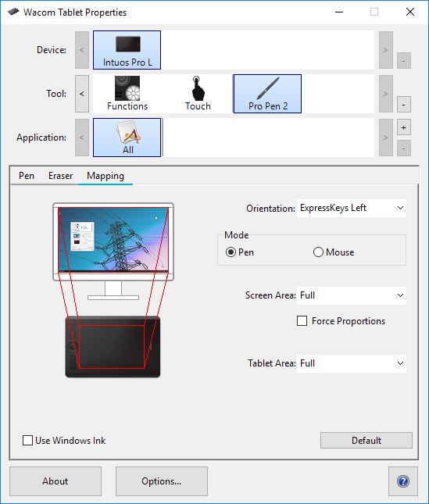Select the All applications icon
The width and height of the screenshot is (429, 504).
[x=127, y=138]
